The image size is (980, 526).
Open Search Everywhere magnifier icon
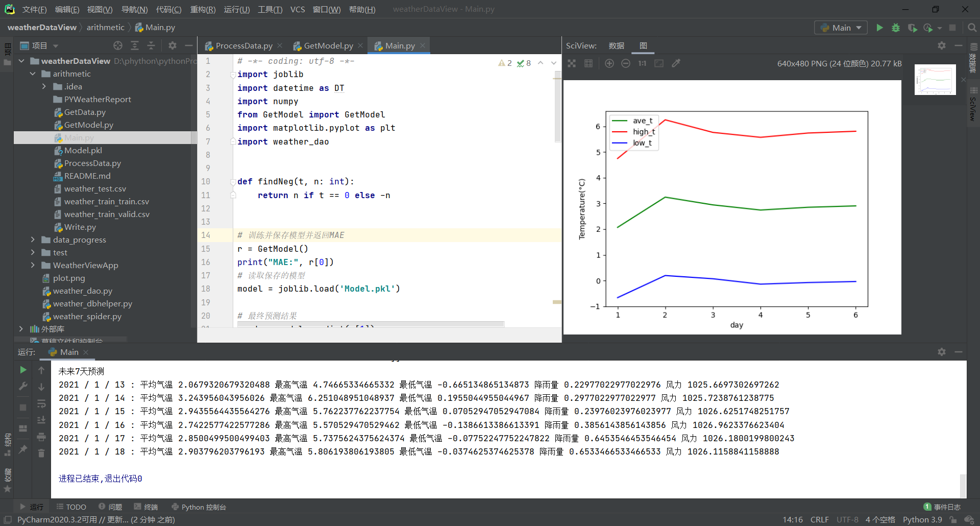point(972,28)
